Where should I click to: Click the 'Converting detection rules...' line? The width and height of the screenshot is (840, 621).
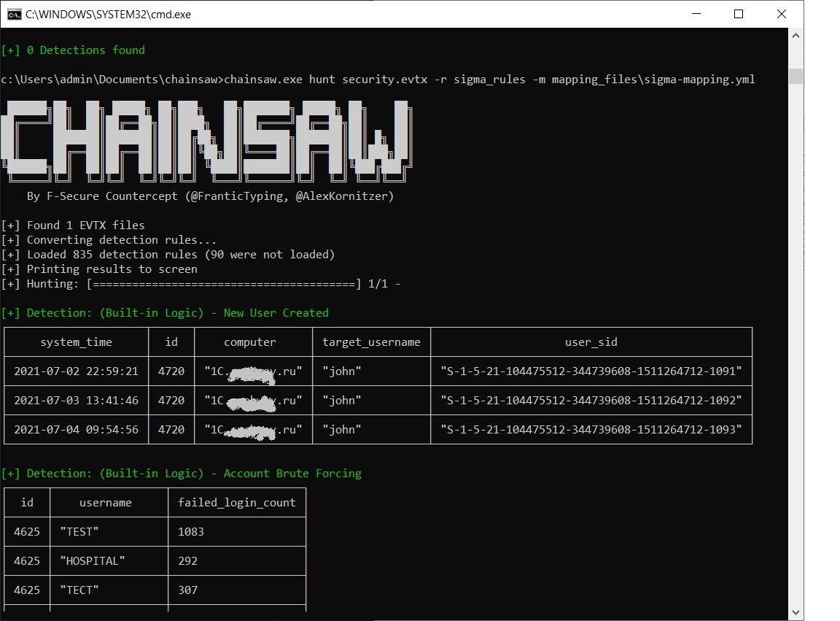109,239
